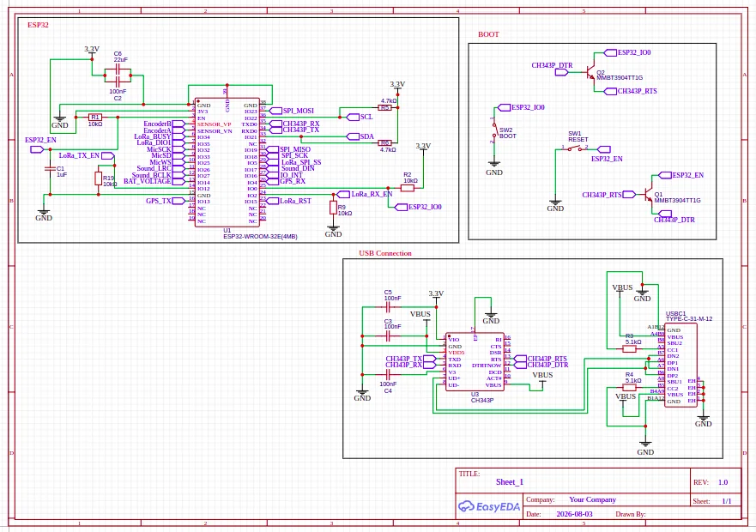Image resolution: width=756 pixels, height=532 pixels.
Task: Click the Sound_BCLK net port
Action: 158,175
